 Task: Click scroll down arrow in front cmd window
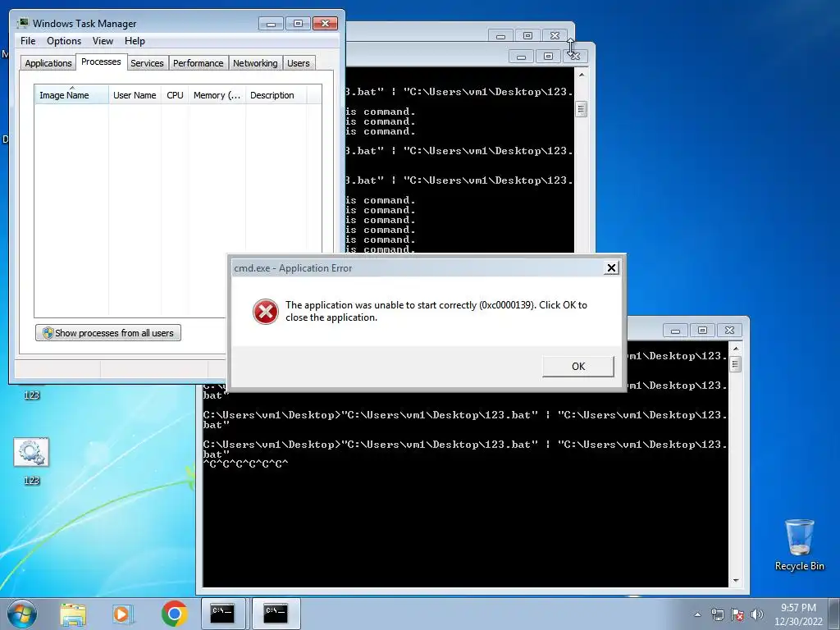(736, 581)
